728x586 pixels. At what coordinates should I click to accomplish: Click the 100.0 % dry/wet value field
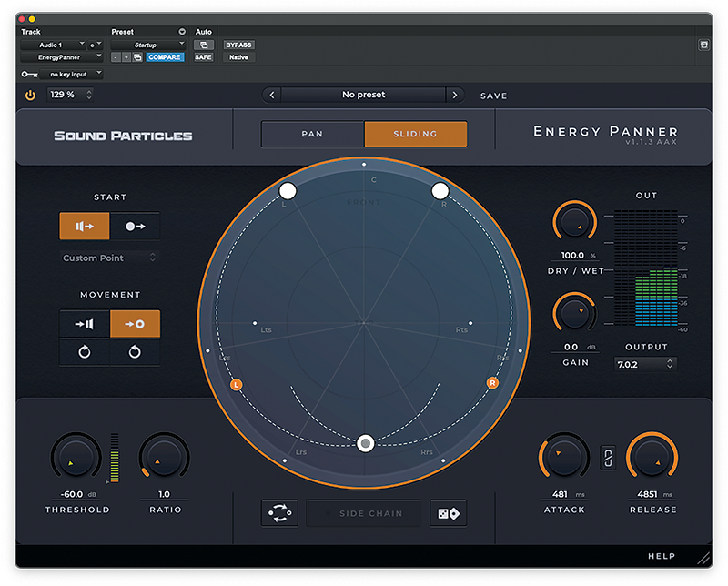(x=575, y=255)
